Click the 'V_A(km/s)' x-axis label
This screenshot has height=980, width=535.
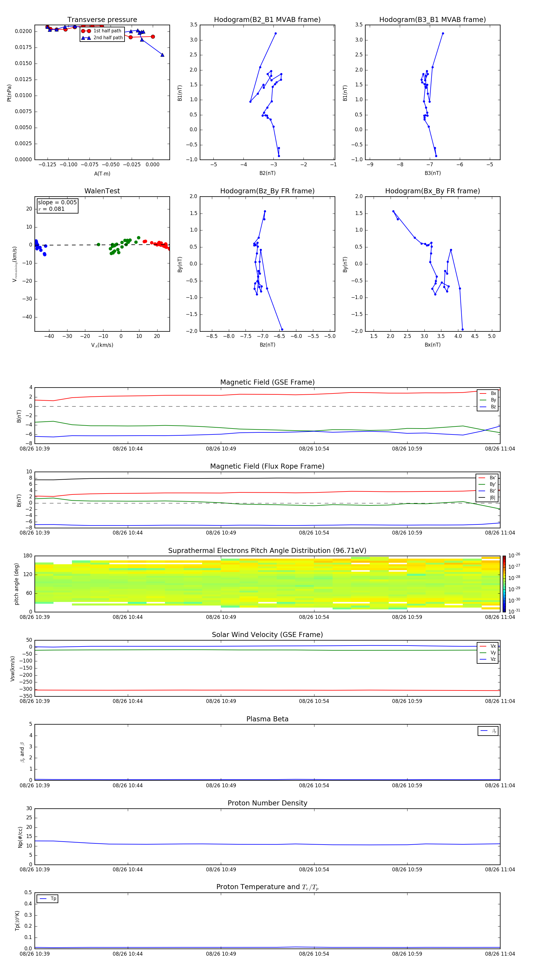point(102,345)
